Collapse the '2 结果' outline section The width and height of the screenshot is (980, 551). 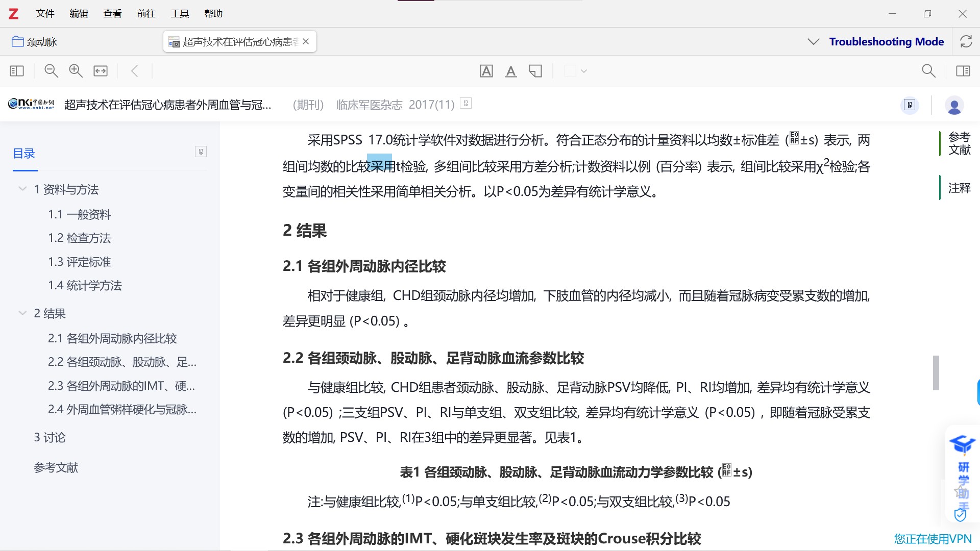coord(22,313)
